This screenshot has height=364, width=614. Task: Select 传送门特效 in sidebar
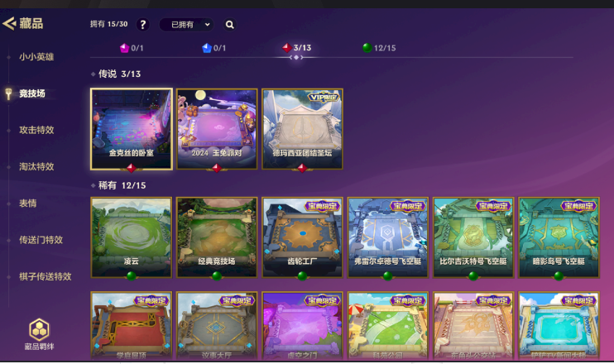click(x=41, y=240)
